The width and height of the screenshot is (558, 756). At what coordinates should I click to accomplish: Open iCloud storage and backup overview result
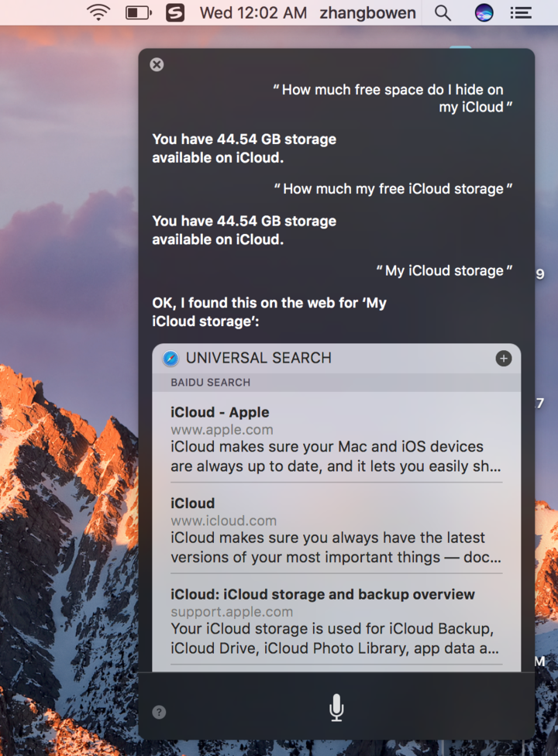[336, 620]
